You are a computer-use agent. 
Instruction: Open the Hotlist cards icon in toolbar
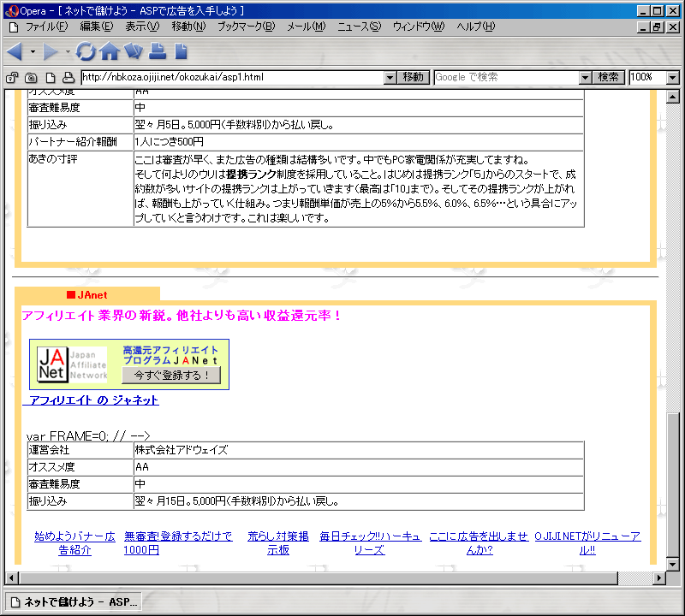[x=134, y=51]
